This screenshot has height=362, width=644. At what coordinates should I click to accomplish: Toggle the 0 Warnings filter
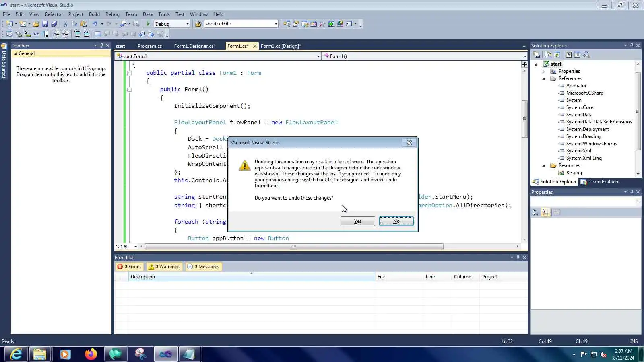[164, 267]
